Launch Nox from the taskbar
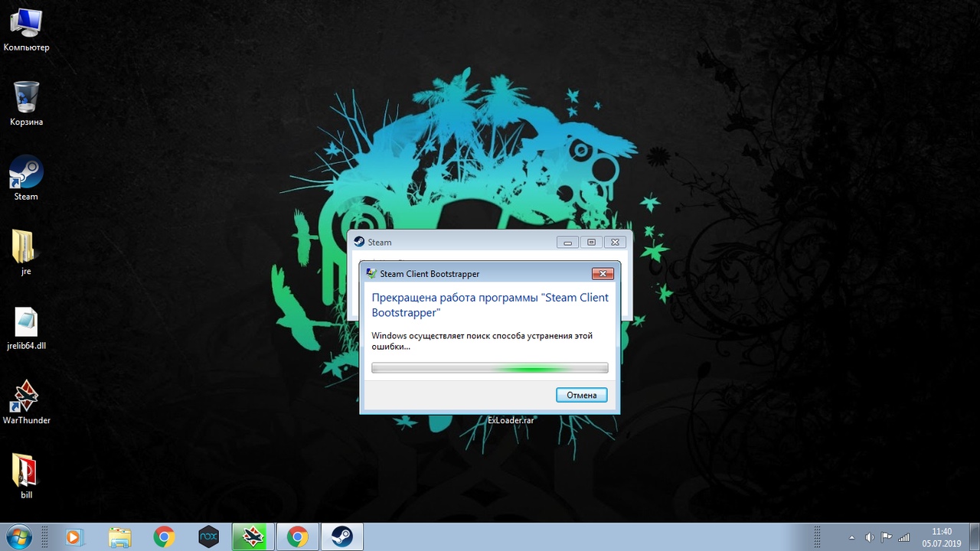 click(208, 537)
